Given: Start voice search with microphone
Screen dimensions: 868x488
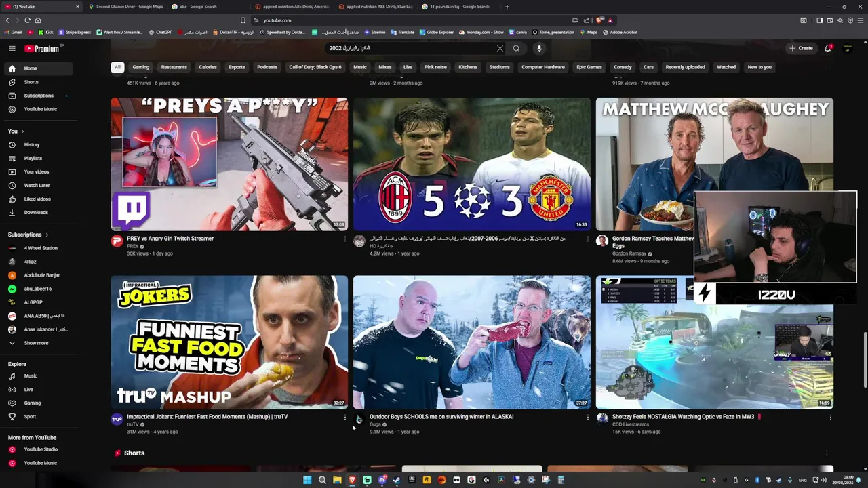Looking at the screenshot, I should click(x=539, y=48).
